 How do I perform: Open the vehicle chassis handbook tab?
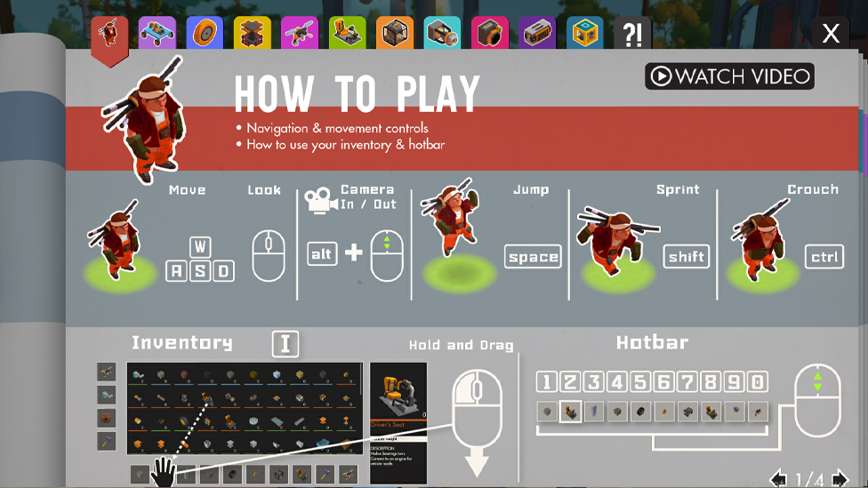pos(157,33)
